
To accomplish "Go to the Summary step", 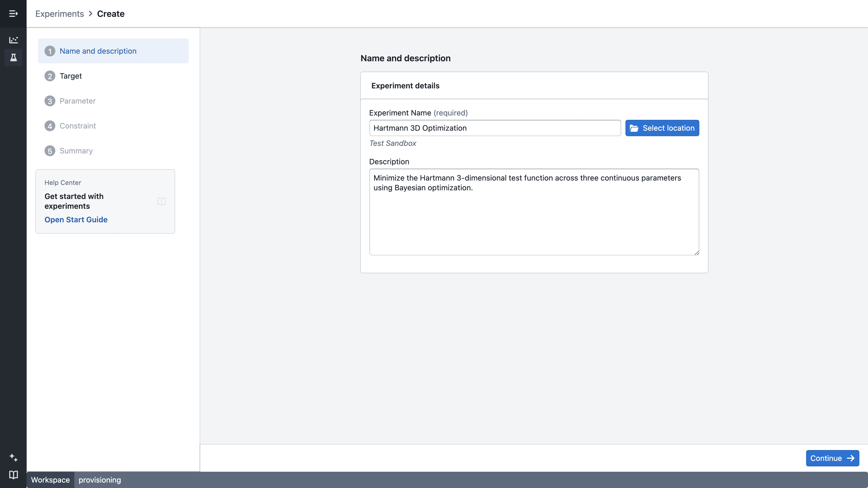I will (113, 150).
